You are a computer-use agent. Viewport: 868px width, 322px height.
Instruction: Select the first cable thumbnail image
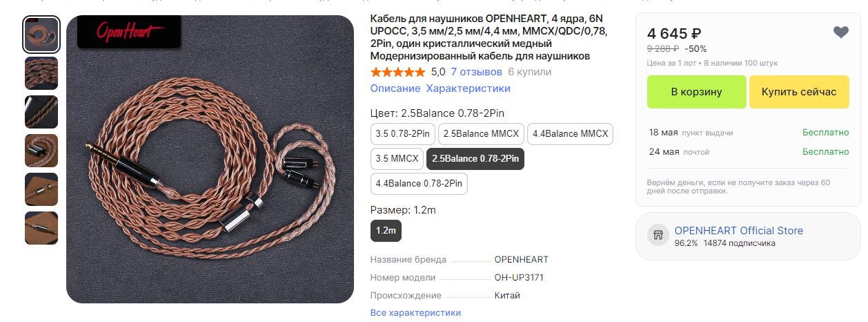tap(41, 35)
